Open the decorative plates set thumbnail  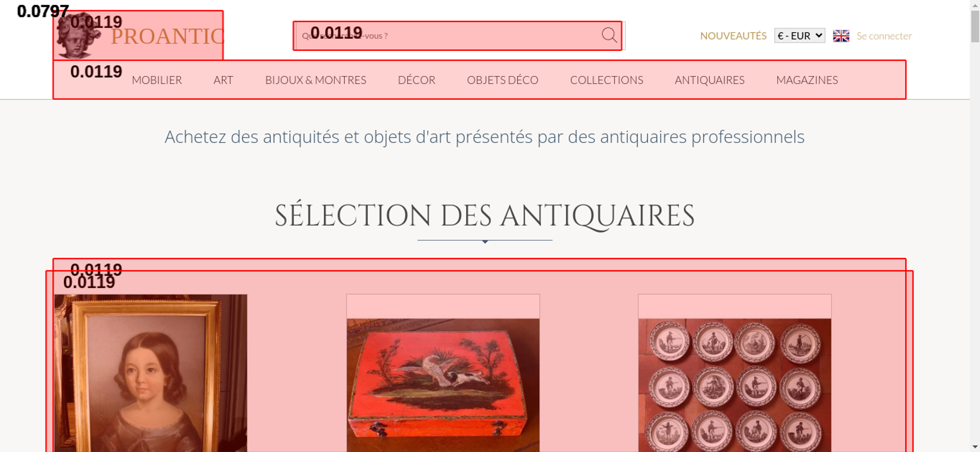(735, 385)
